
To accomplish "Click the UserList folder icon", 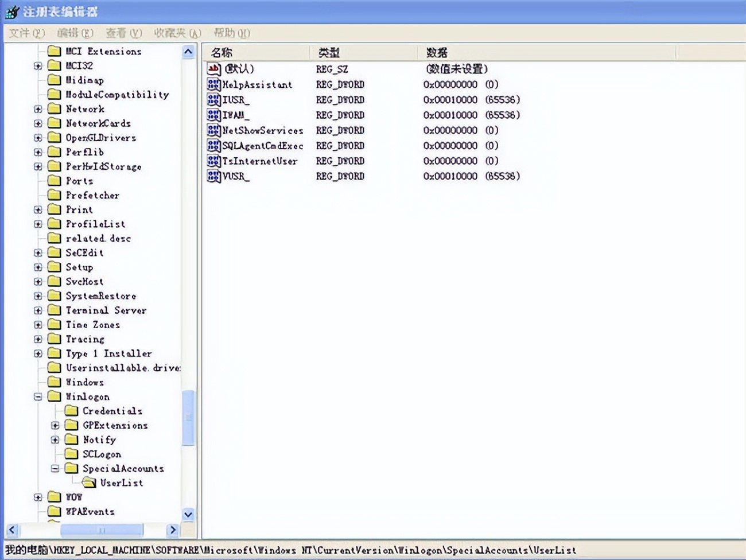I will (x=90, y=483).
